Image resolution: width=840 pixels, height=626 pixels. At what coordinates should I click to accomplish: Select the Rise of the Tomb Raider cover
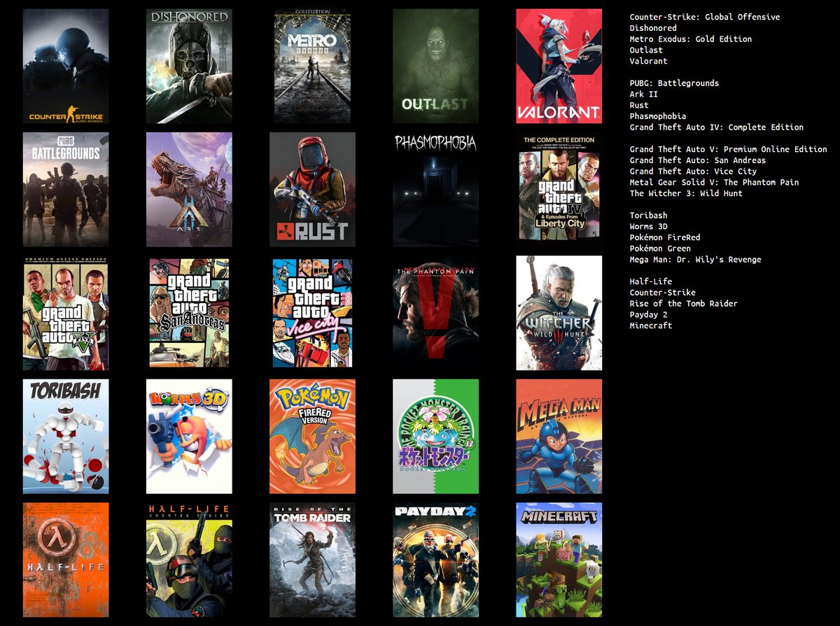coord(312,559)
